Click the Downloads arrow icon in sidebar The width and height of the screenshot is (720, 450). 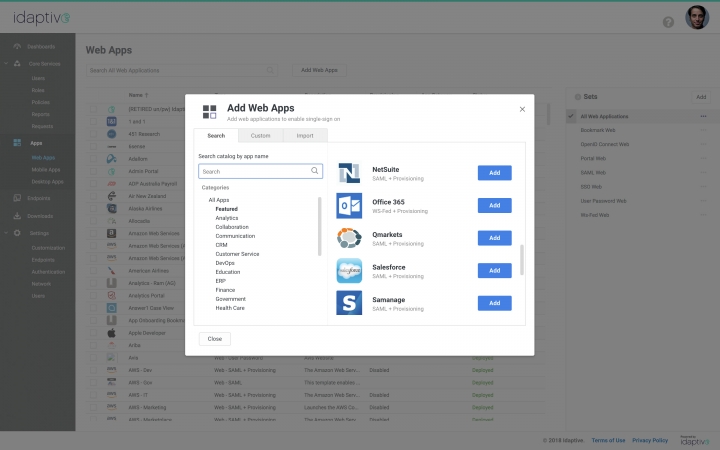point(17,215)
